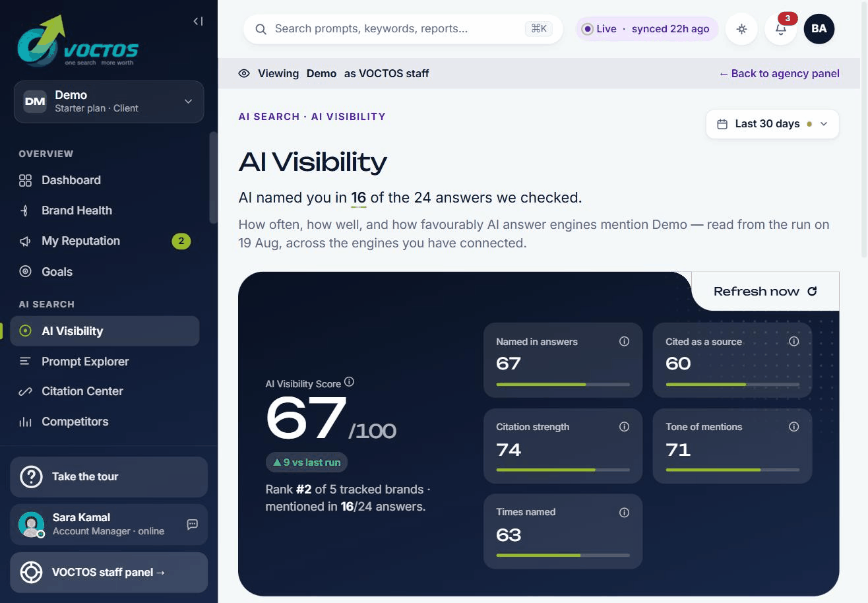This screenshot has height=603, width=868.
Task: Click the My Reputation megaphone icon
Action: pos(25,241)
